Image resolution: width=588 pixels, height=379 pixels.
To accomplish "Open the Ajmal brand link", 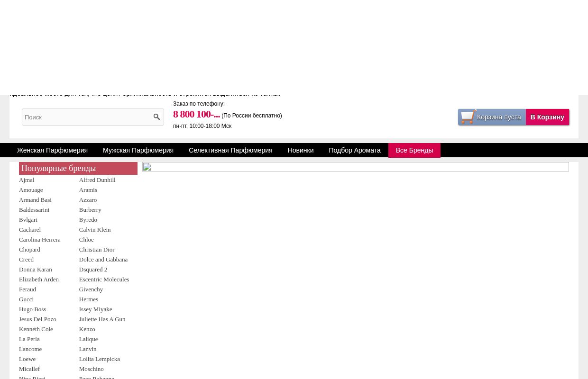I will click(27, 180).
